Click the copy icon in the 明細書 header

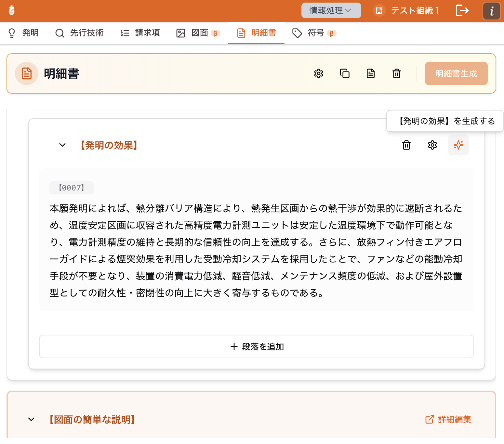pyautogui.click(x=344, y=74)
